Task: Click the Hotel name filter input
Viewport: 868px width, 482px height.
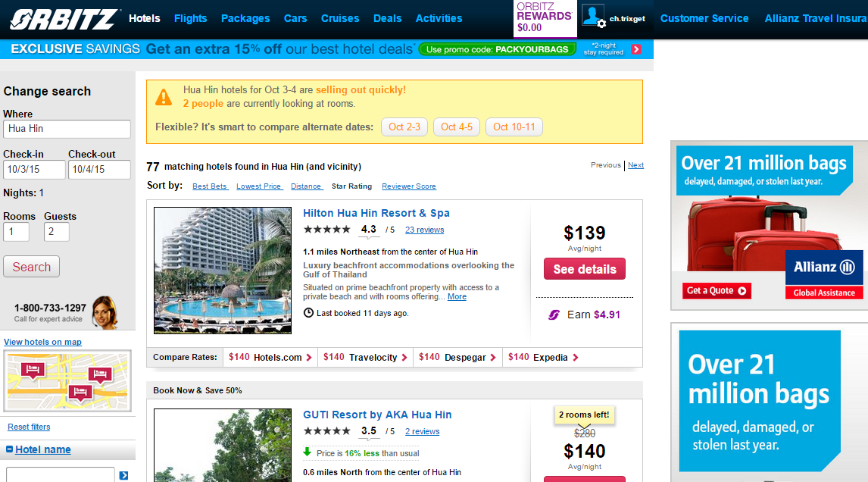Action: coord(61,475)
